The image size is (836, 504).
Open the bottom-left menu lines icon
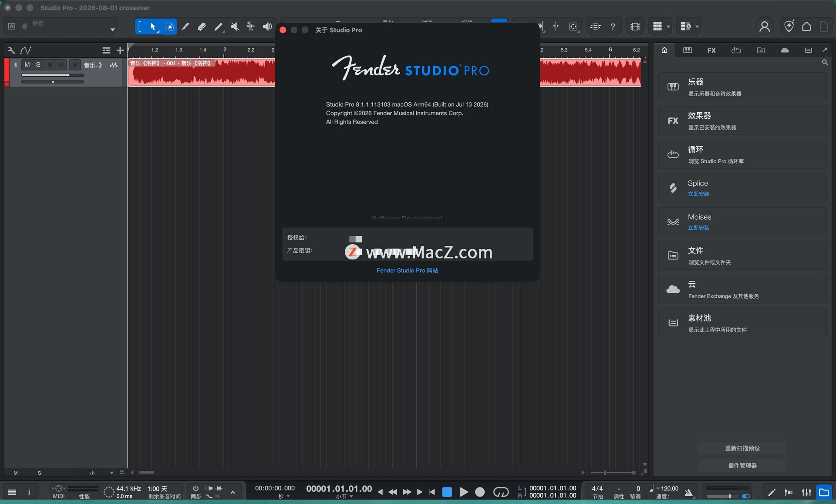[12, 492]
